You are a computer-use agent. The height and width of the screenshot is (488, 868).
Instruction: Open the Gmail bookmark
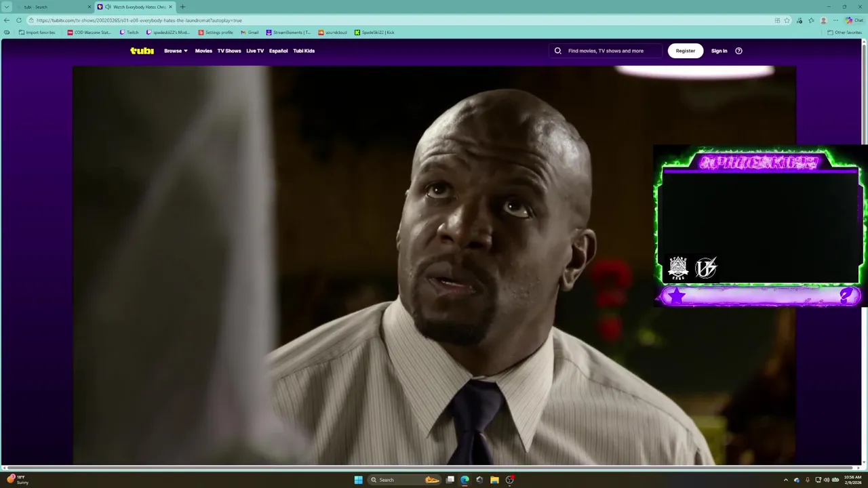click(250, 33)
